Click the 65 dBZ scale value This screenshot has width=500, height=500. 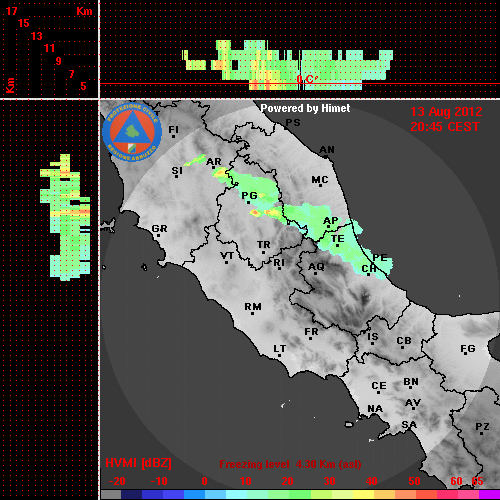tap(477, 481)
